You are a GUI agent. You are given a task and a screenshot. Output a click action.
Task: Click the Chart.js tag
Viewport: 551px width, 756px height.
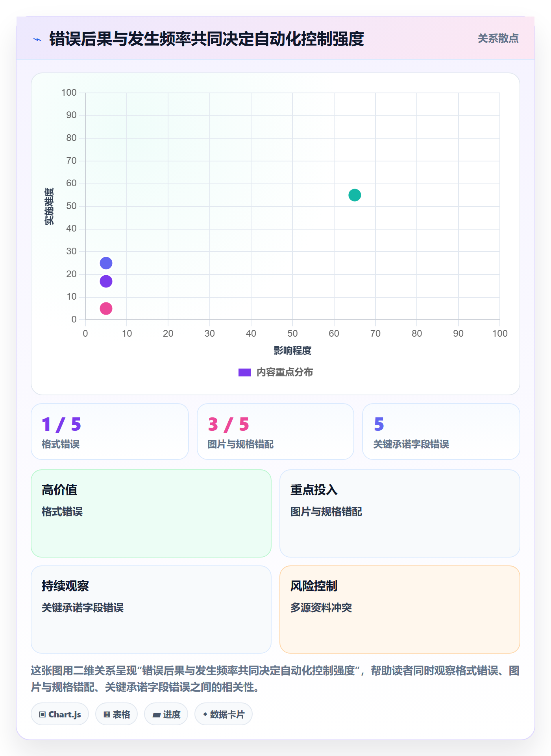(x=60, y=714)
